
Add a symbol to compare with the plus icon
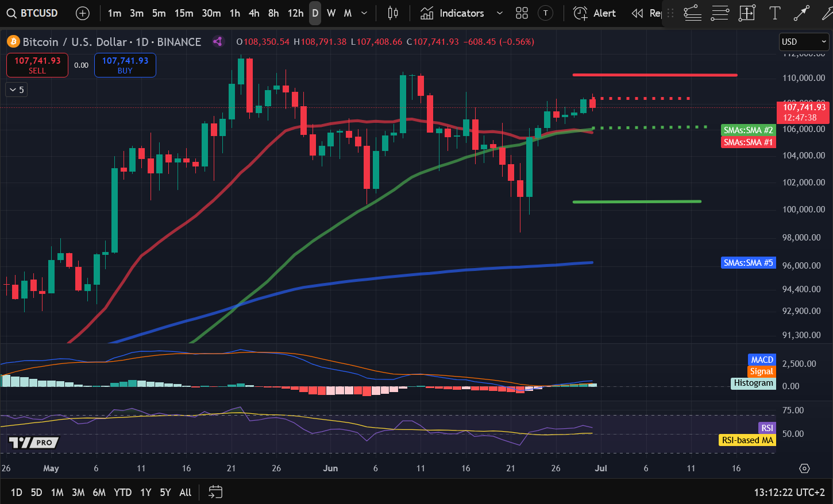(x=83, y=13)
